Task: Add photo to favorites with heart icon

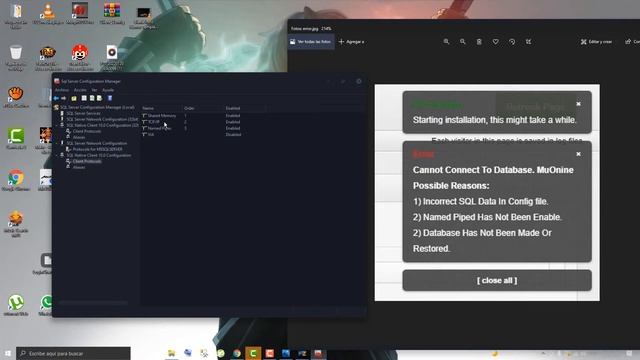Action: coord(496,42)
